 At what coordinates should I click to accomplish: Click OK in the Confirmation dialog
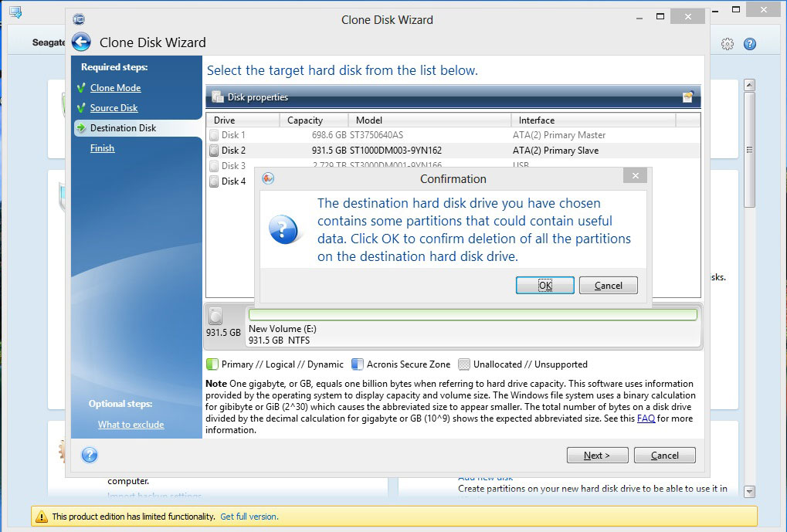click(x=544, y=286)
